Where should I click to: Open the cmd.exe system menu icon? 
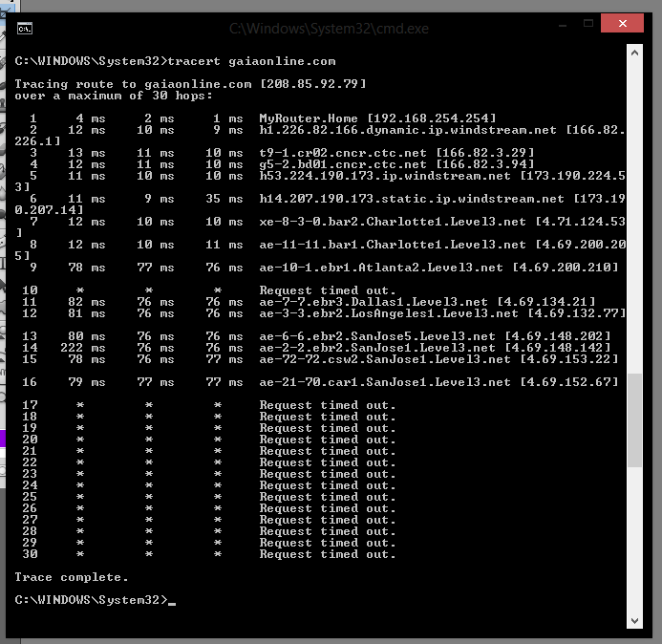pyautogui.click(x=25, y=29)
